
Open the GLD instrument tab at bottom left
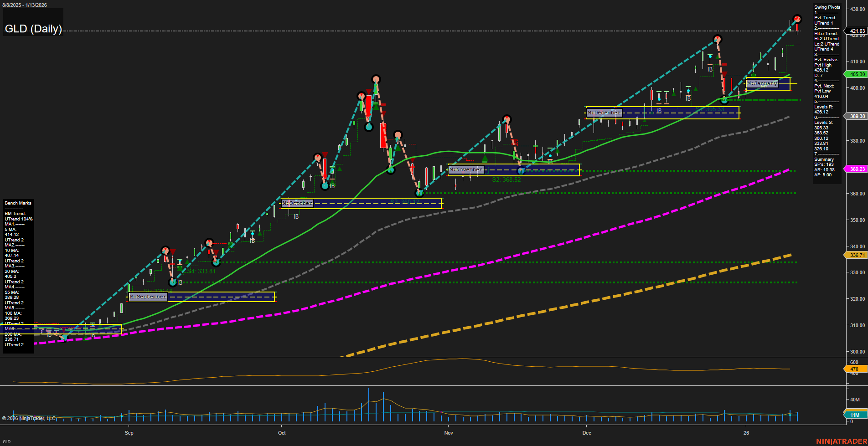(x=6, y=441)
